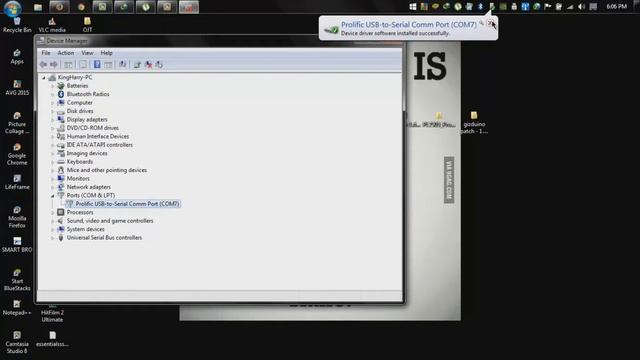The image size is (640, 360).
Task: Click the Processors icon in tree
Action: [x=61, y=212]
